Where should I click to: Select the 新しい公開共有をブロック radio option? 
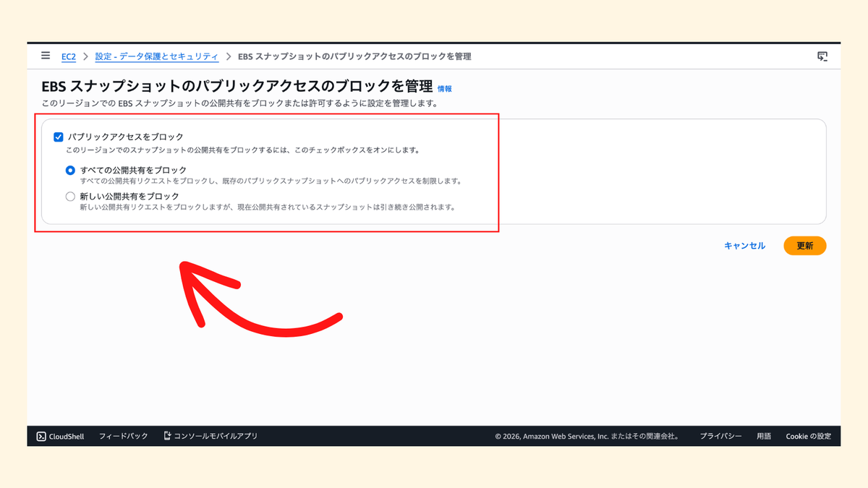[70, 196]
